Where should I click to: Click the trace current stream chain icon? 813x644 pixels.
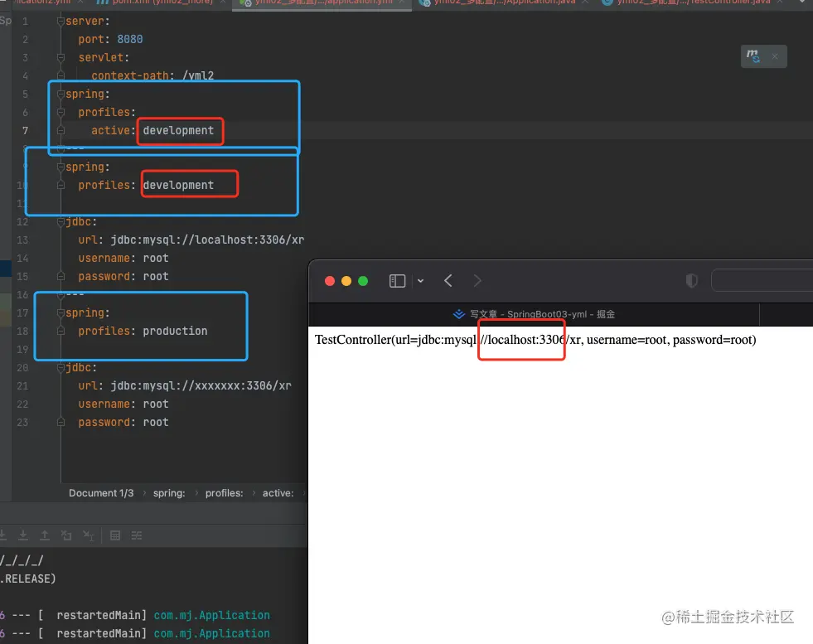click(137, 535)
